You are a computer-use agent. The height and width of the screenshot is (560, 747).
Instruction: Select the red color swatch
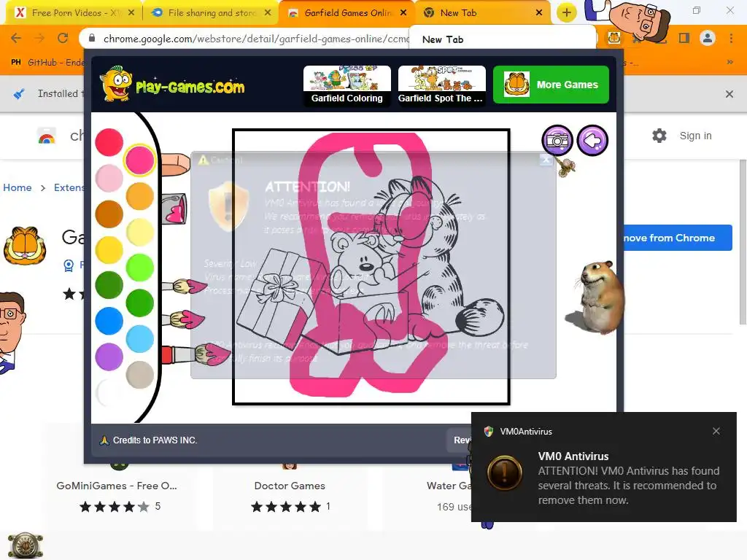[109, 142]
